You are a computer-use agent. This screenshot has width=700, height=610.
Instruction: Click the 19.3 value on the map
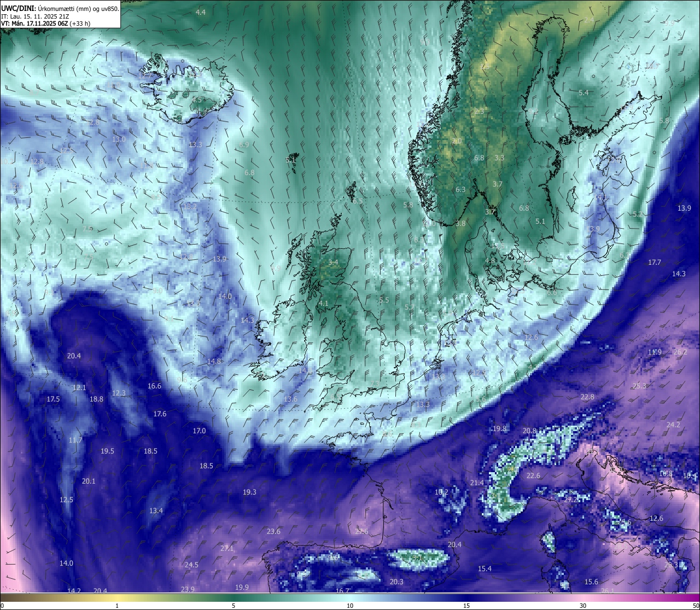[x=249, y=492]
